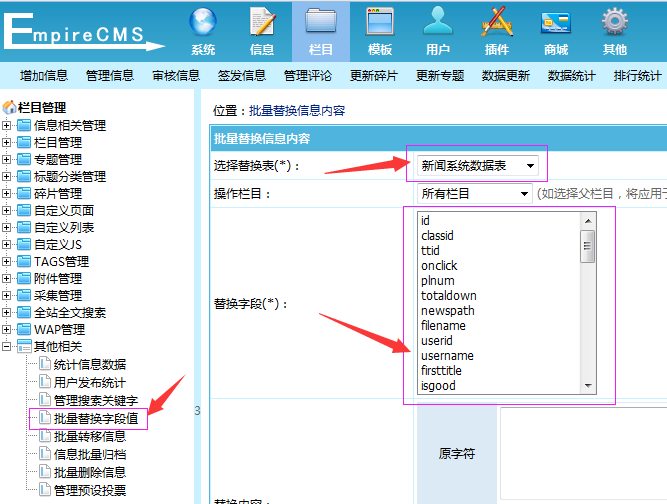
Task: Click the EmpireCMS logo
Action: [83, 32]
